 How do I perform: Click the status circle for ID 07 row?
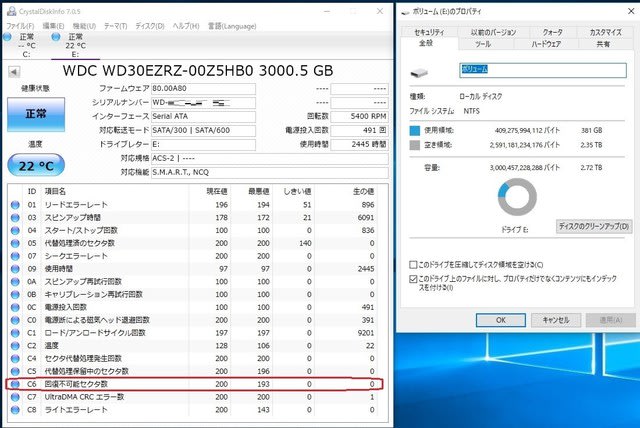click(x=15, y=256)
